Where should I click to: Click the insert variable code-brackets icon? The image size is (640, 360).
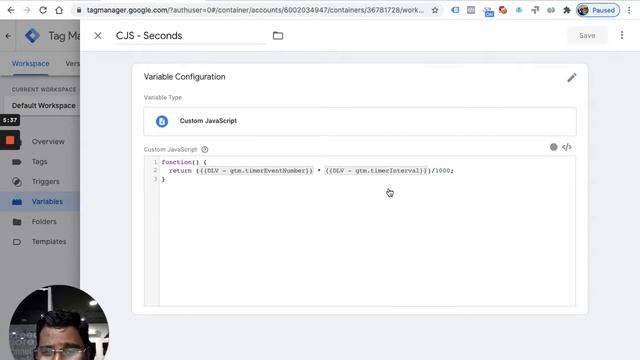(x=567, y=147)
